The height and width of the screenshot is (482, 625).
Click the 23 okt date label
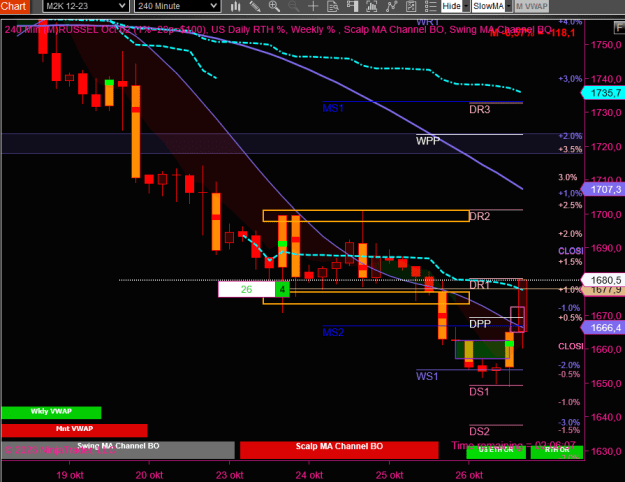230,475
